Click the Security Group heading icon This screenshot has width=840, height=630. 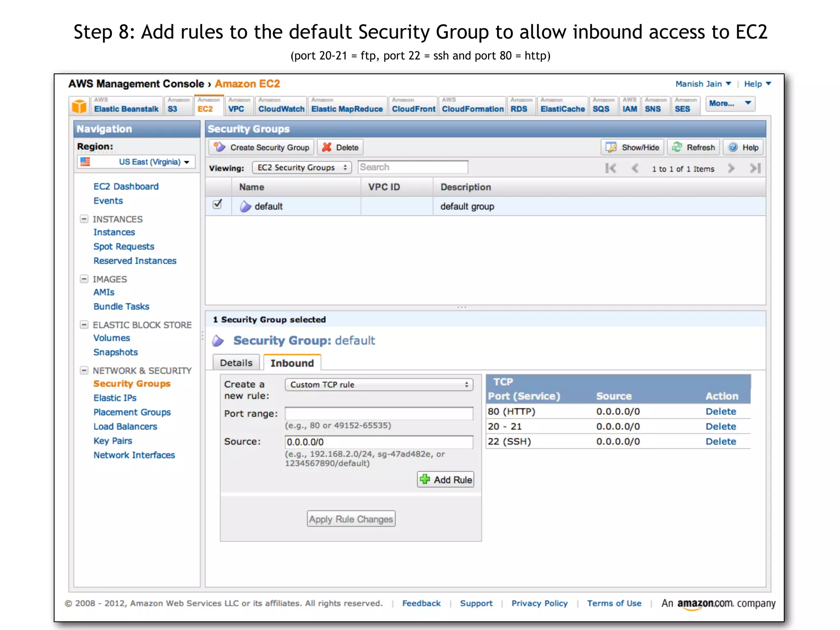[218, 340]
